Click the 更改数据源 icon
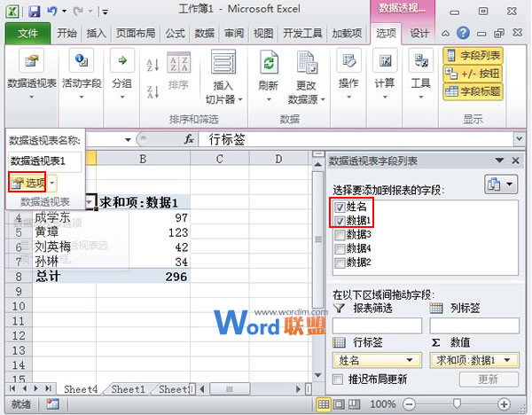This screenshot has width=532, height=415. coord(307,62)
